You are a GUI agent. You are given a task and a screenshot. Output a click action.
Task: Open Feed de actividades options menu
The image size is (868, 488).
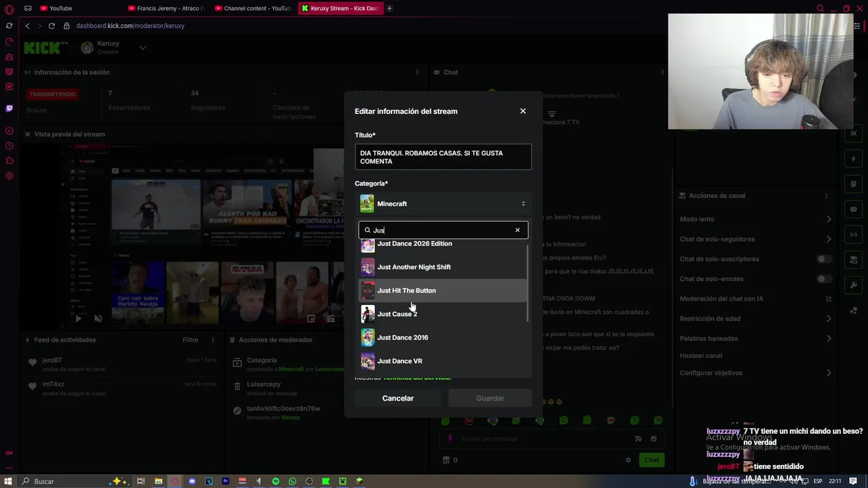click(213, 340)
